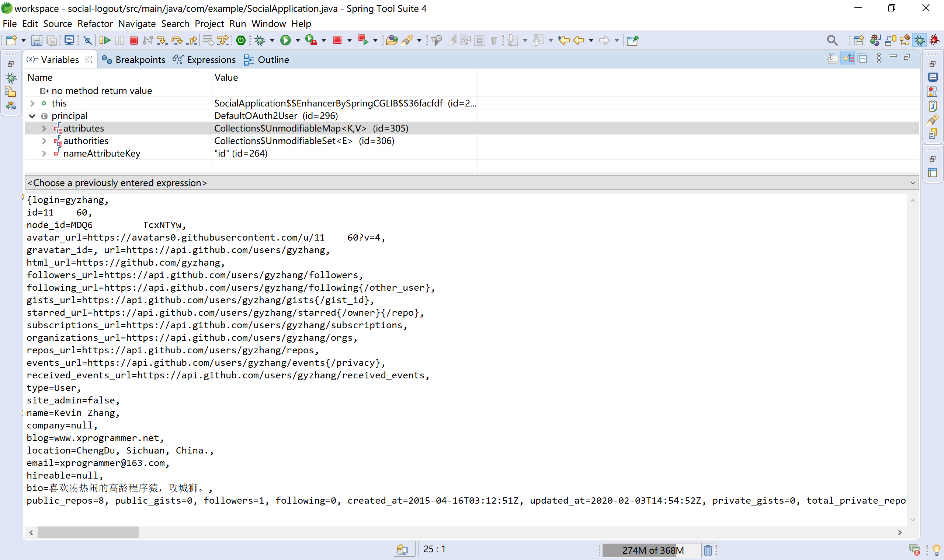The height and width of the screenshot is (560, 944).
Task: Open the Window menu
Action: (268, 24)
